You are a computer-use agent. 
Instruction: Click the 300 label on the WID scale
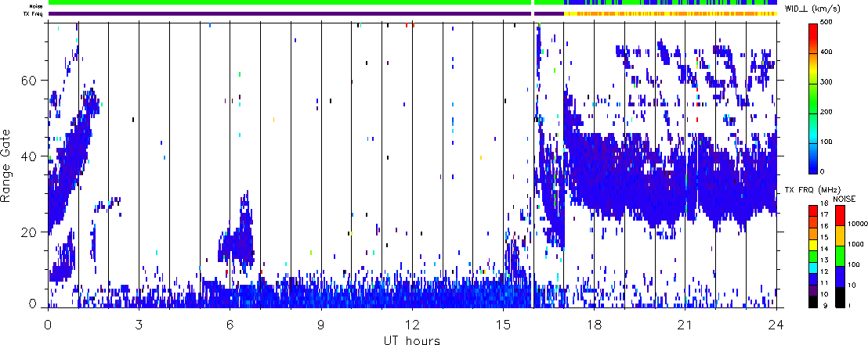pyautogui.click(x=827, y=83)
